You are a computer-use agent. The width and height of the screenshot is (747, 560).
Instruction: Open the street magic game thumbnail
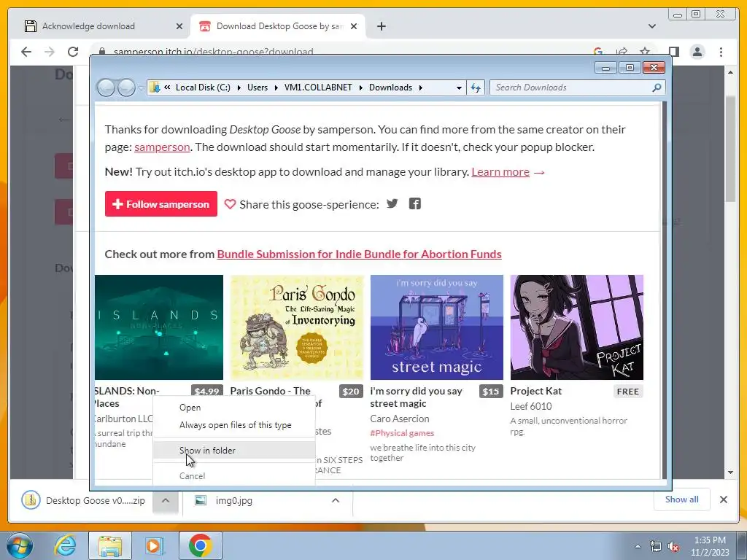(437, 327)
